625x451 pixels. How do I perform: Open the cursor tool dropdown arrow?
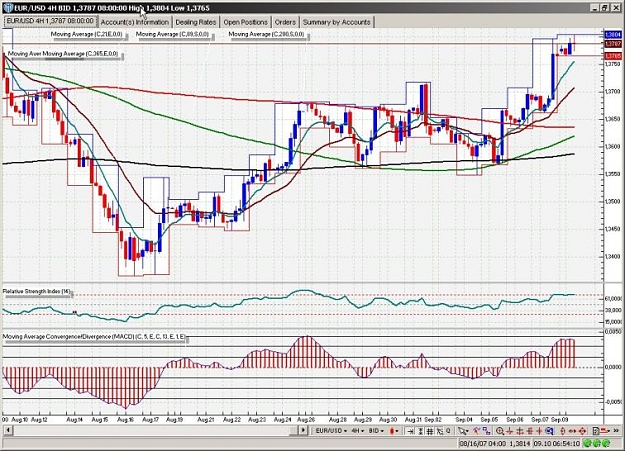pyautogui.click(x=468, y=431)
